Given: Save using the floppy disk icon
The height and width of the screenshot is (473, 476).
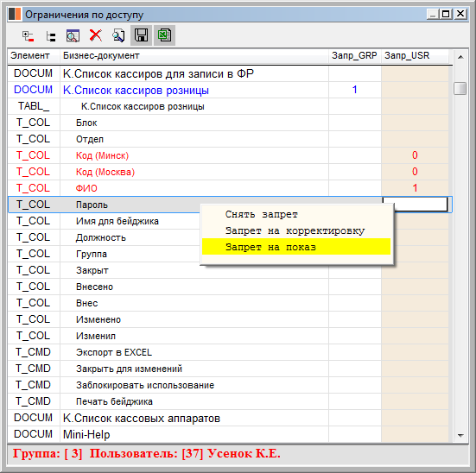Looking at the screenshot, I should coord(141,35).
